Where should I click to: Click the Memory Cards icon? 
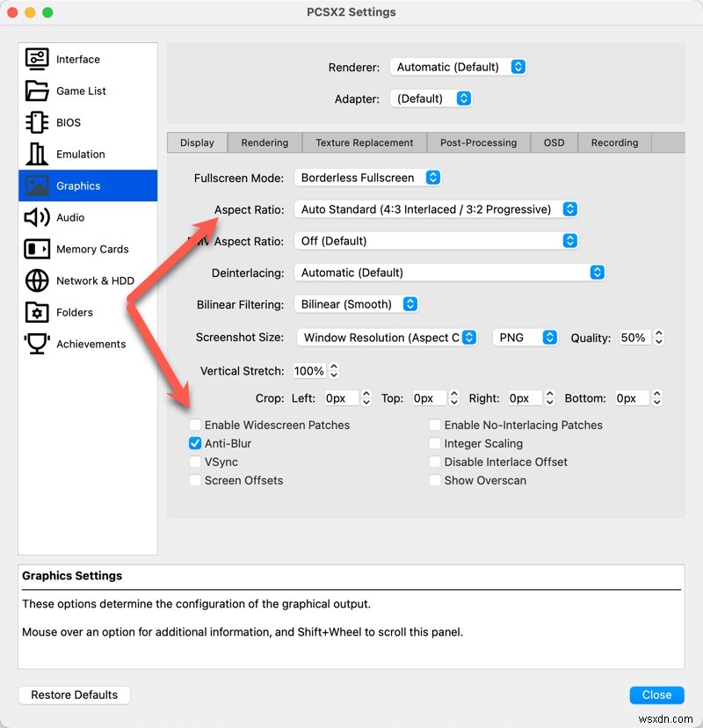tap(37, 249)
